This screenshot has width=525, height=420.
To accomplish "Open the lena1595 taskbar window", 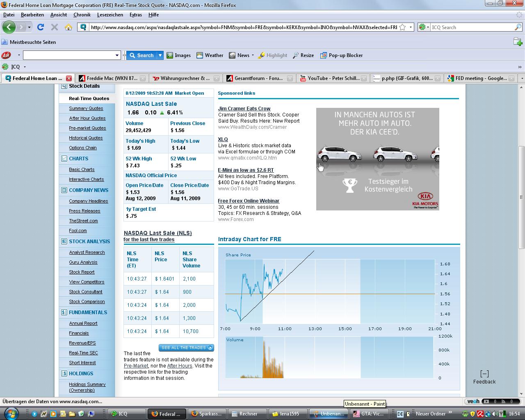I will pyautogui.click(x=287, y=414).
